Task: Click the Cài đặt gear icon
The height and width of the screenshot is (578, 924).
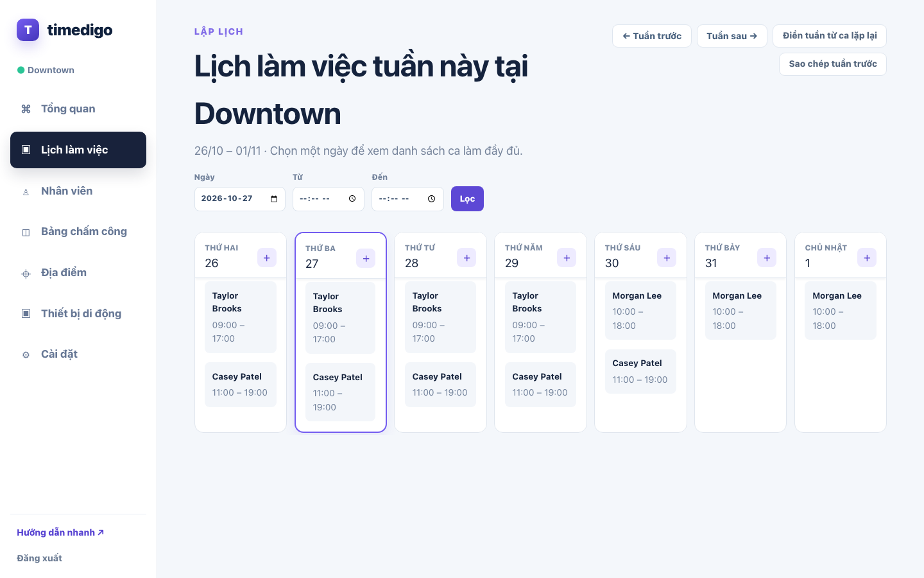Action: click(x=26, y=355)
